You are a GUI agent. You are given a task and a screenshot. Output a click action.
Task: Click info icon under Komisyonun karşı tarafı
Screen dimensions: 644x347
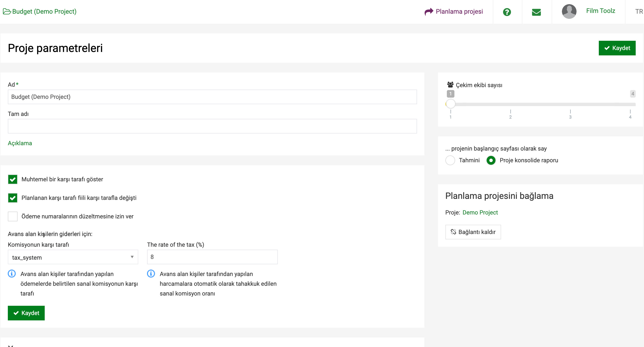(12, 274)
